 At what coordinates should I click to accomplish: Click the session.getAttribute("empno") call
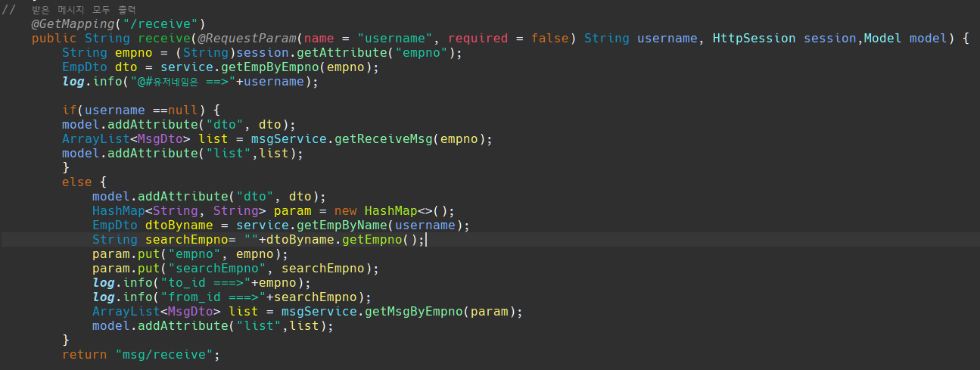pyautogui.click(x=345, y=53)
